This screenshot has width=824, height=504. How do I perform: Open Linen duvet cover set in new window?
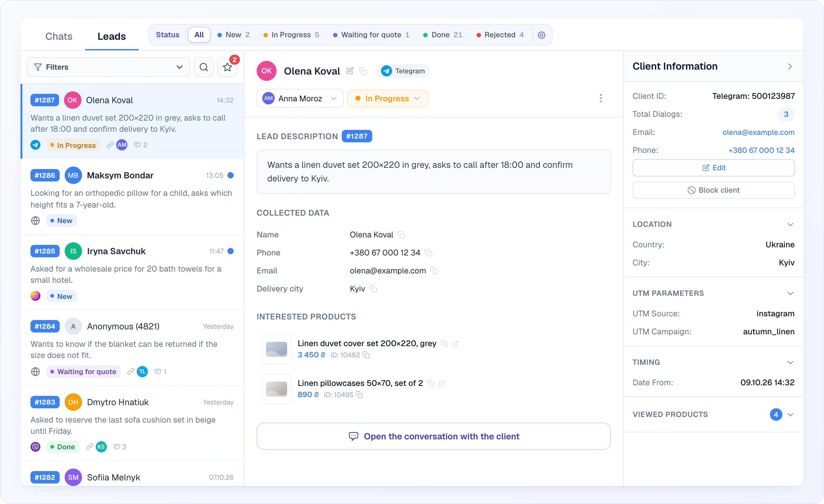tap(455, 343)
